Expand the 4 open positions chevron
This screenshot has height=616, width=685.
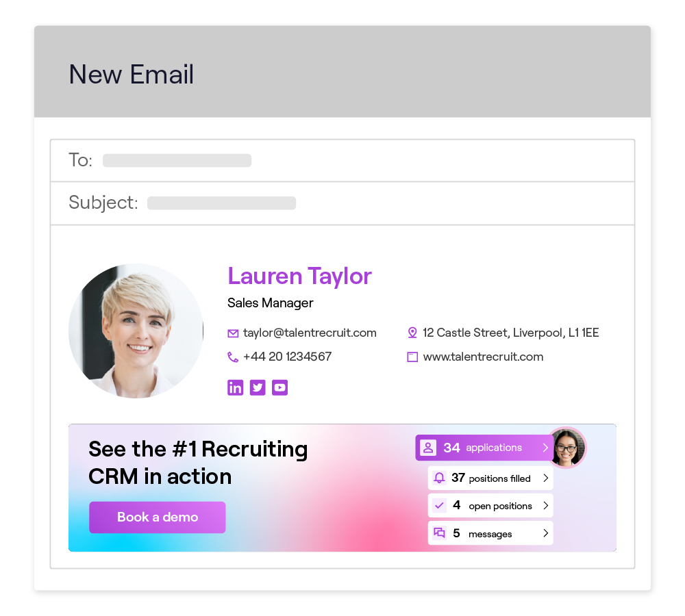(546, 506)
